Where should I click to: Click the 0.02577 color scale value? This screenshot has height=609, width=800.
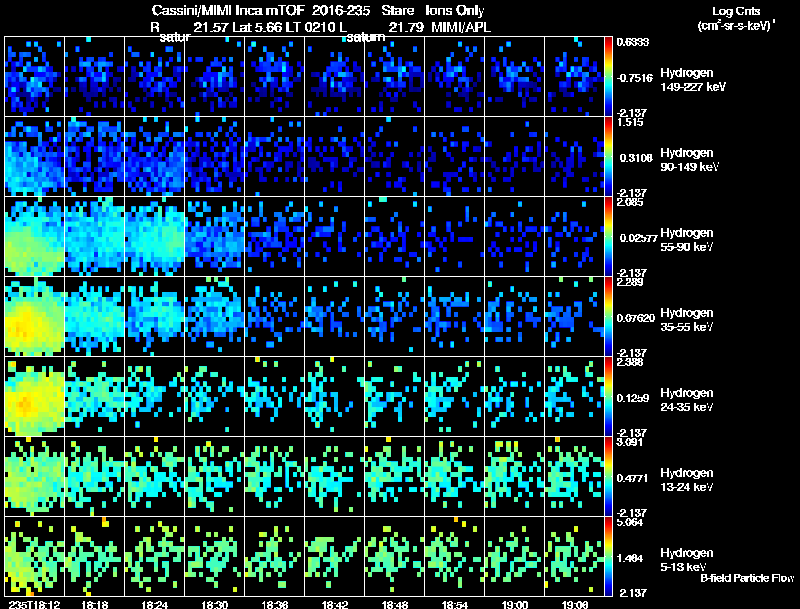coord(638,238)
